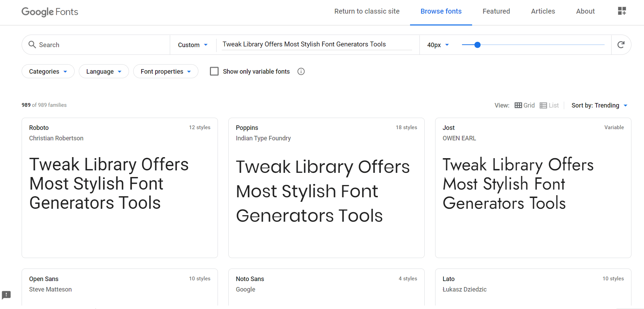Click the Steve Matteson designer name
644x309 pixels.
pos(51,289)
